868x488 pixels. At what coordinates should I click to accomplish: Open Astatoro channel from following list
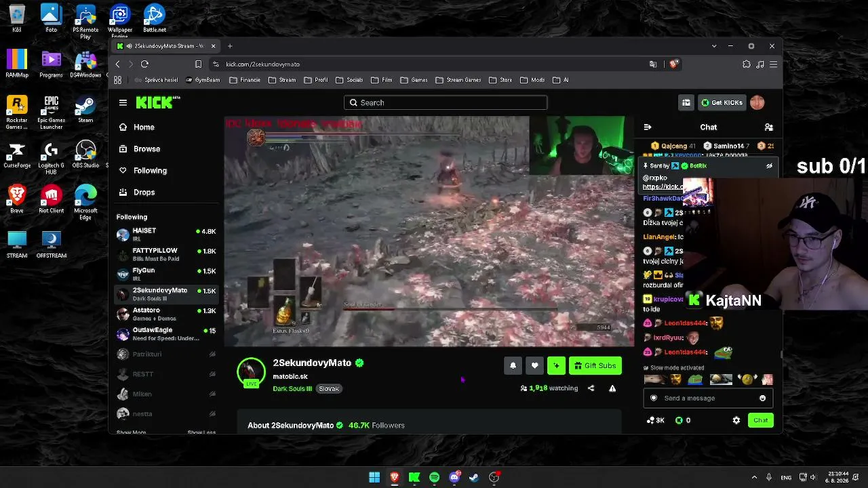point(166,314)
